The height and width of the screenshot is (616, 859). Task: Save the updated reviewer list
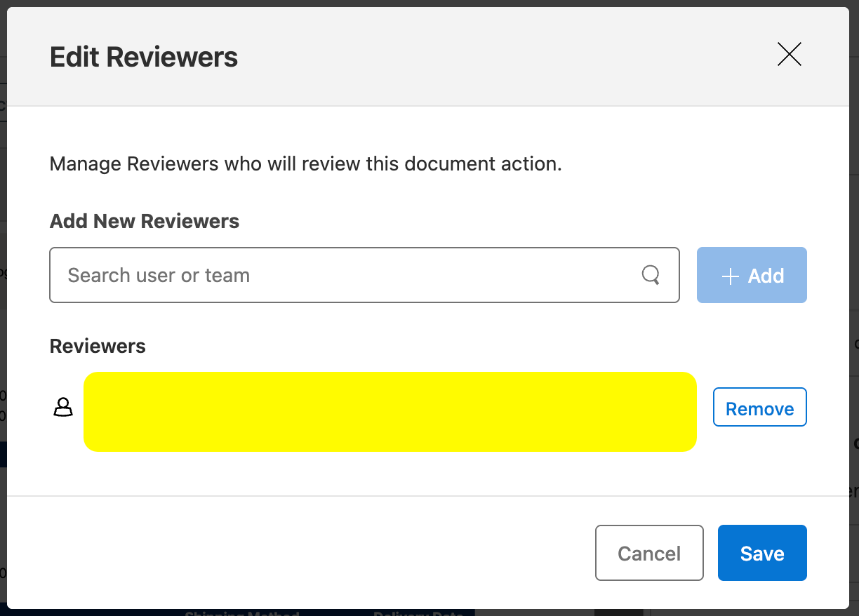click(762, 553)
